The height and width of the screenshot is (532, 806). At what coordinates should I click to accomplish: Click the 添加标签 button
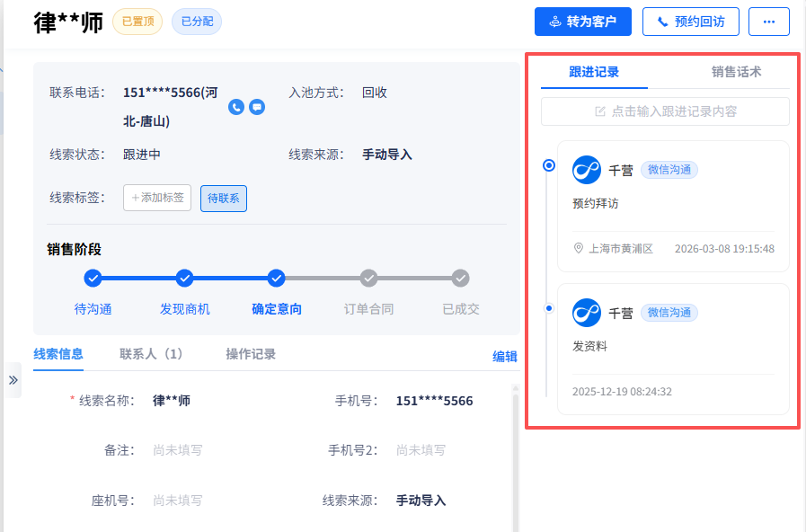pyautogui.click(x=157, y=197)
